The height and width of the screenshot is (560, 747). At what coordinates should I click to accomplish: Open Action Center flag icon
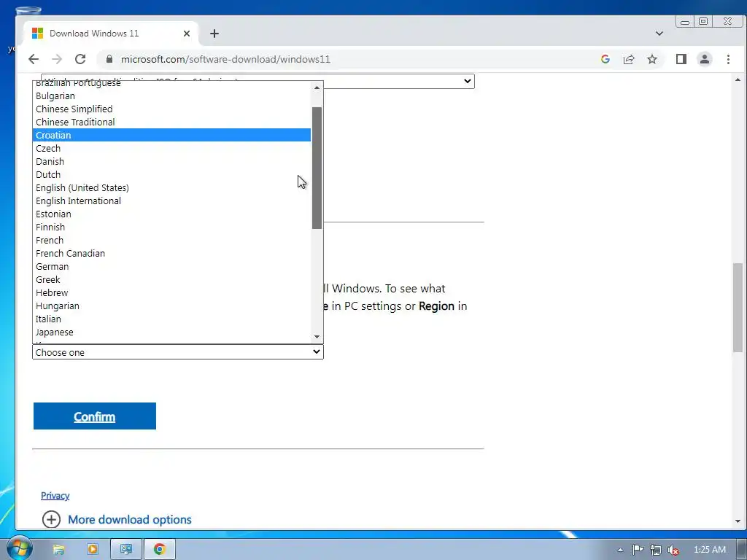click(x=638, y=550)
